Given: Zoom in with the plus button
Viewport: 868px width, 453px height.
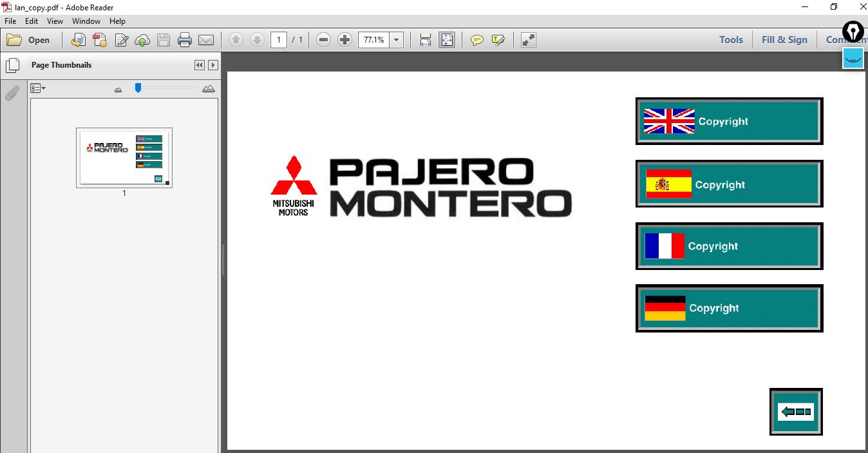Looking at the screenshot, I should (344, 40).
